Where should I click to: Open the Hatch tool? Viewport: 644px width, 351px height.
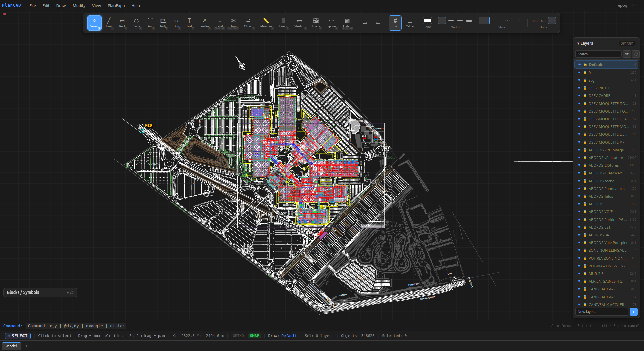pyautogui.click(x=347, y=23)
